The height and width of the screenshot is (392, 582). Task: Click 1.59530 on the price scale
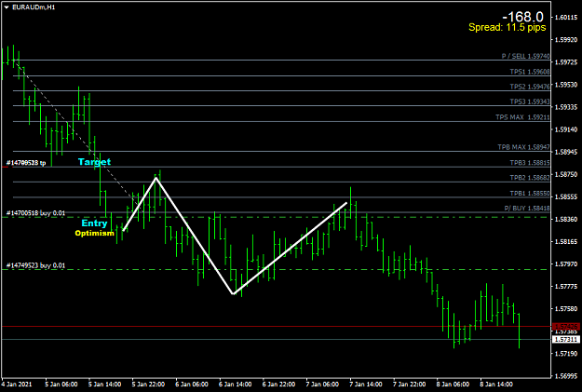pos(565,85)
